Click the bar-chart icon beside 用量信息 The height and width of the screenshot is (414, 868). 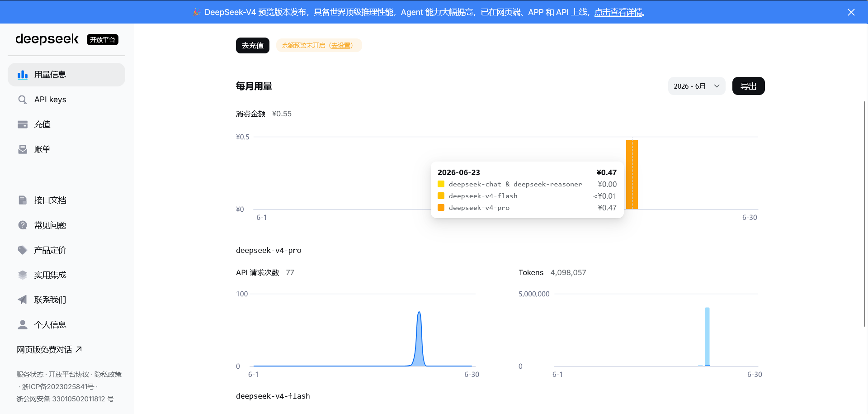click(x=23, y=75)
